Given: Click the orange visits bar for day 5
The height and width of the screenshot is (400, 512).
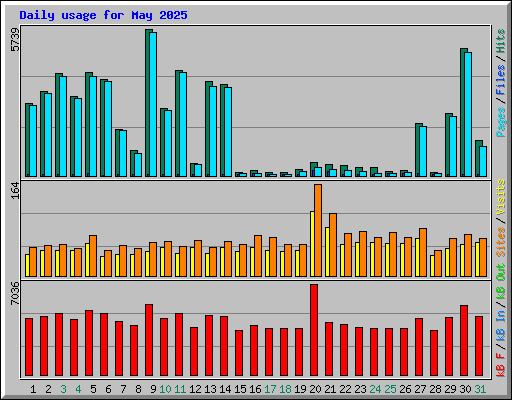Looking at the screenshot, I should pyautogui.click(x=93, y=256).
